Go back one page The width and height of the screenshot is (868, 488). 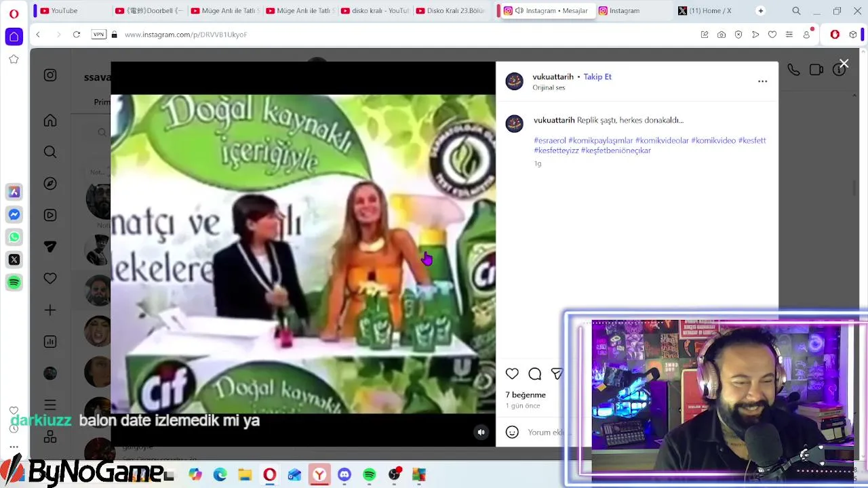pyautogui.click(x=38, y=35)
